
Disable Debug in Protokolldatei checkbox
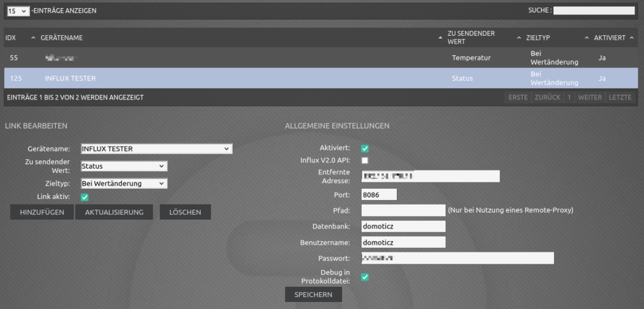click(x=365, y=277)
